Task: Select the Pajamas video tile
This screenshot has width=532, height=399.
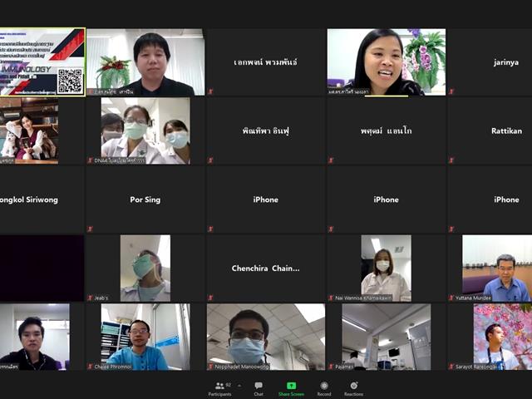Action: tap(386, 337)
